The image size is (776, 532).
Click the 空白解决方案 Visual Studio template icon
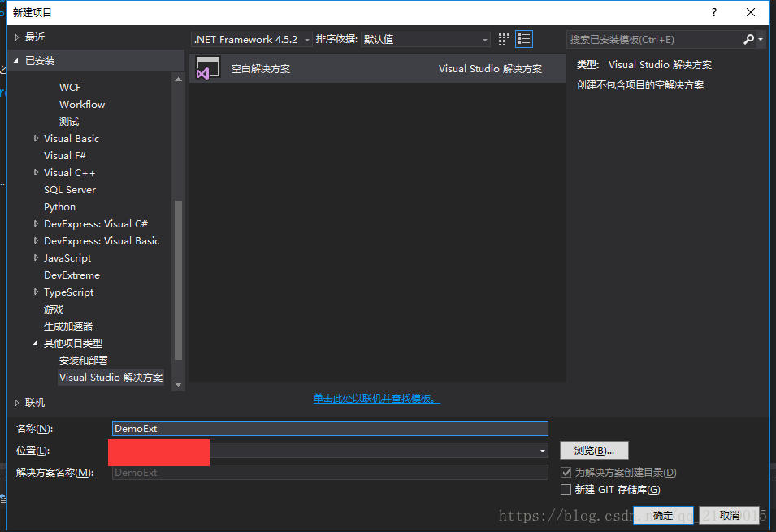click(x=207, y=69)
